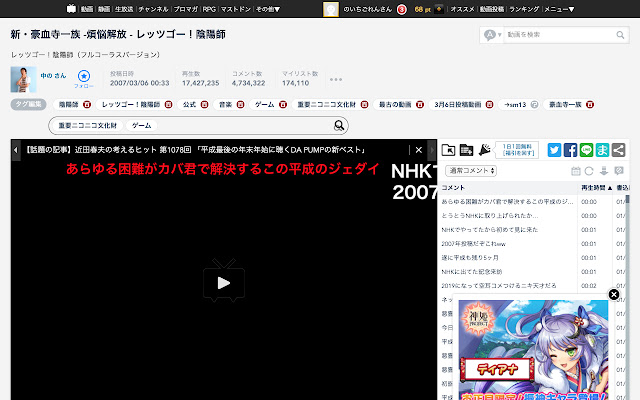Share the video on LINE

click(x=586, y=150)
